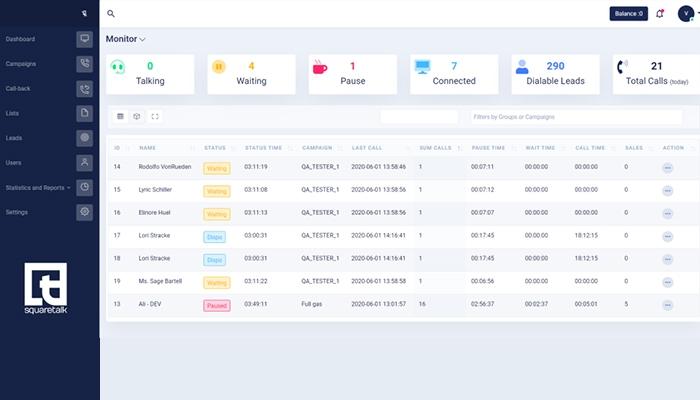This screenshot has height=400, width=700.
Task: Open action menu for Elinore Huel
Action: tap(667, 213)
